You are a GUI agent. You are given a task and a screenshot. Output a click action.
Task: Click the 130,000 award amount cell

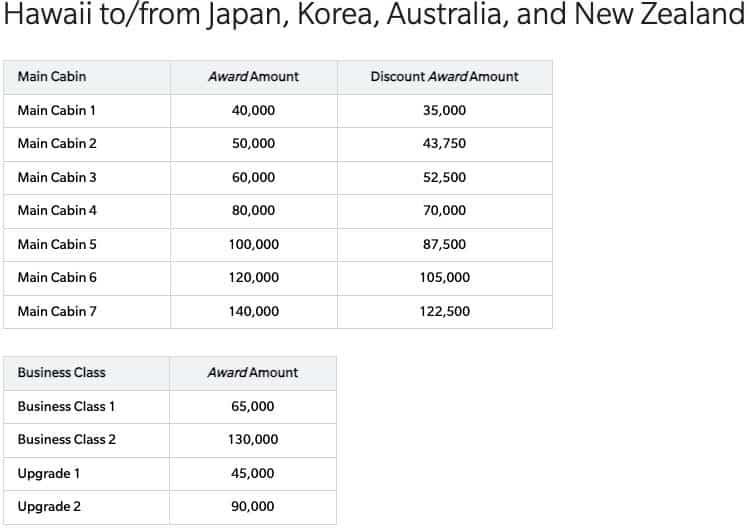point(253,439)
